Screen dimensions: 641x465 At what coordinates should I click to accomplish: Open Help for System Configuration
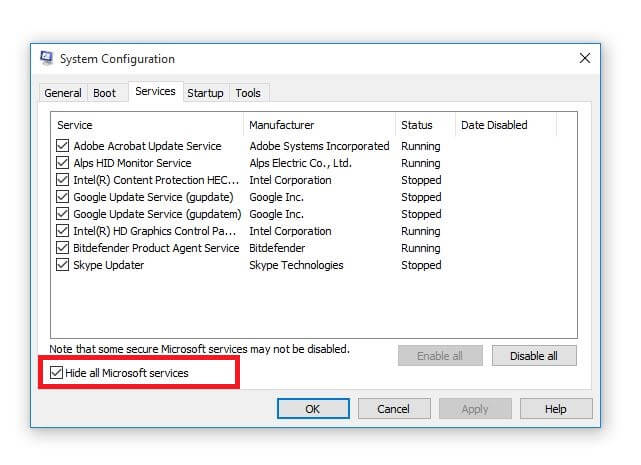(x=556, y=409)
